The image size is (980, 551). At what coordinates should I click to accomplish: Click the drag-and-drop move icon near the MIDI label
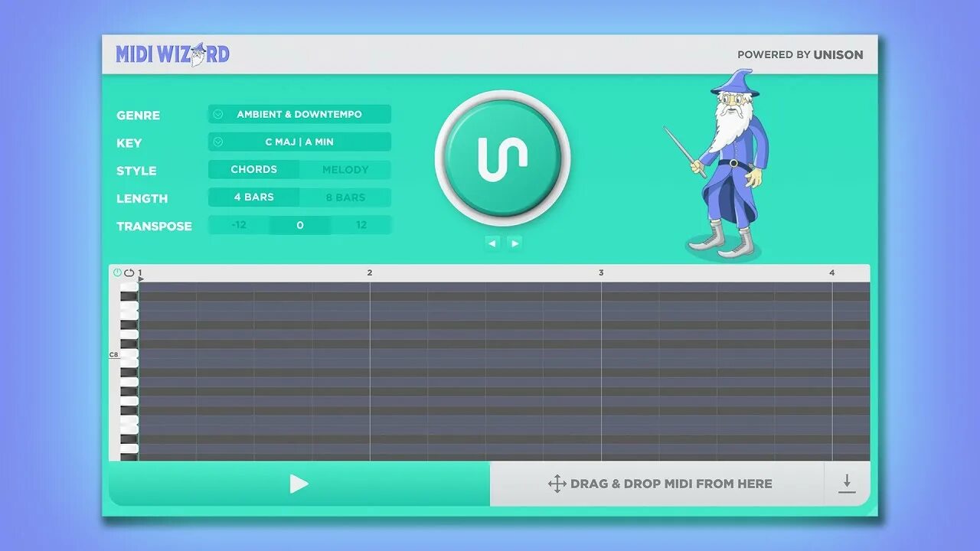coord(556,483)
